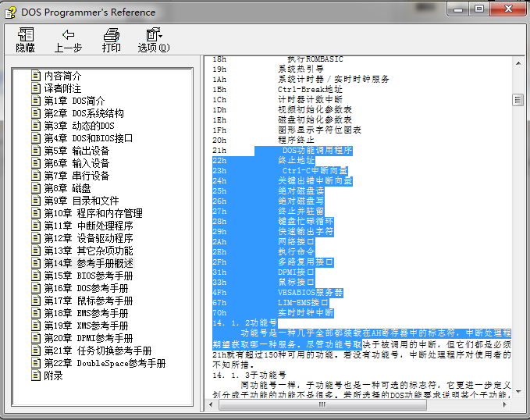
Task: Open topic 译者附注
Action: pos(63,88)
